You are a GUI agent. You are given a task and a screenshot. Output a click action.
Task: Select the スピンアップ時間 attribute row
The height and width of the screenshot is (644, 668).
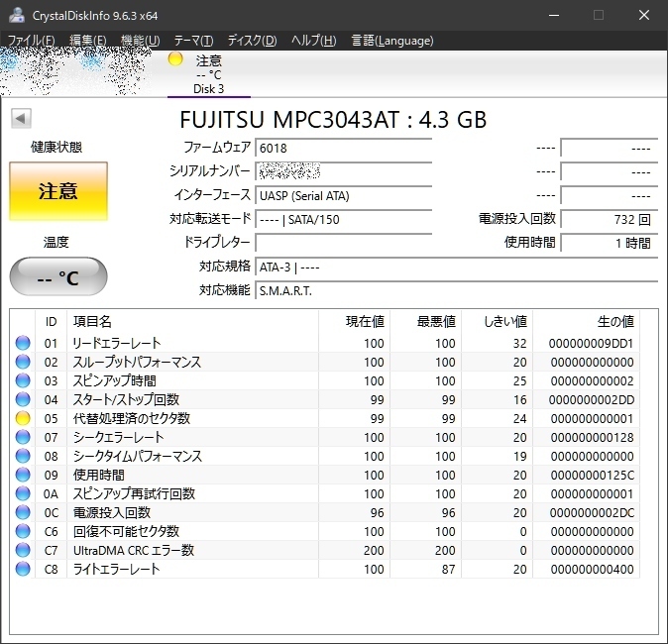pos(325,380)
